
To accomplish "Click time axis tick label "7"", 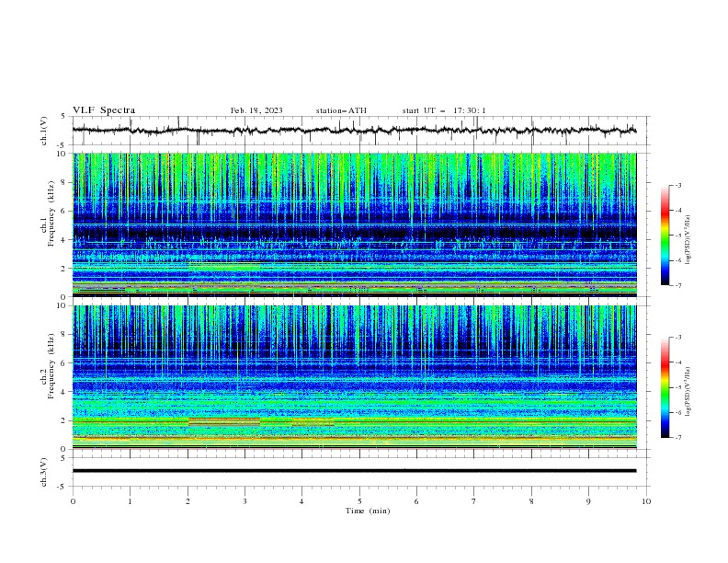I will [x=474, y=501].
